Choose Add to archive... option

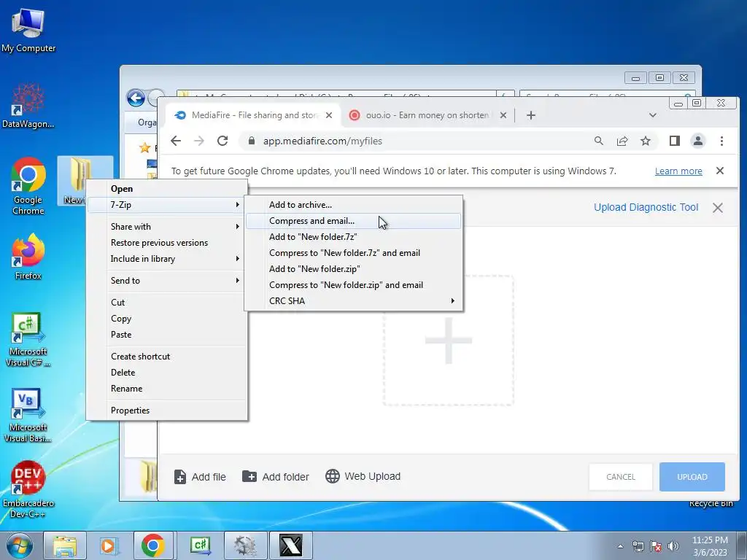354,205
